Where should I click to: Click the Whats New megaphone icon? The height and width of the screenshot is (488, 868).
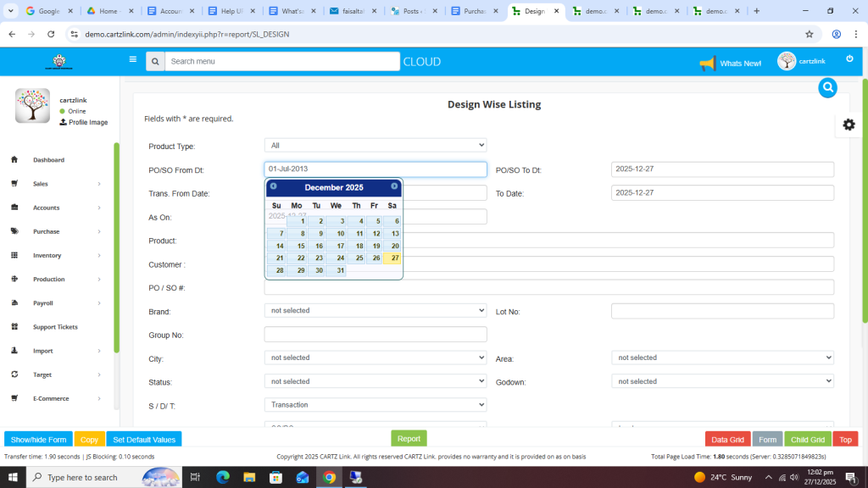707,64
